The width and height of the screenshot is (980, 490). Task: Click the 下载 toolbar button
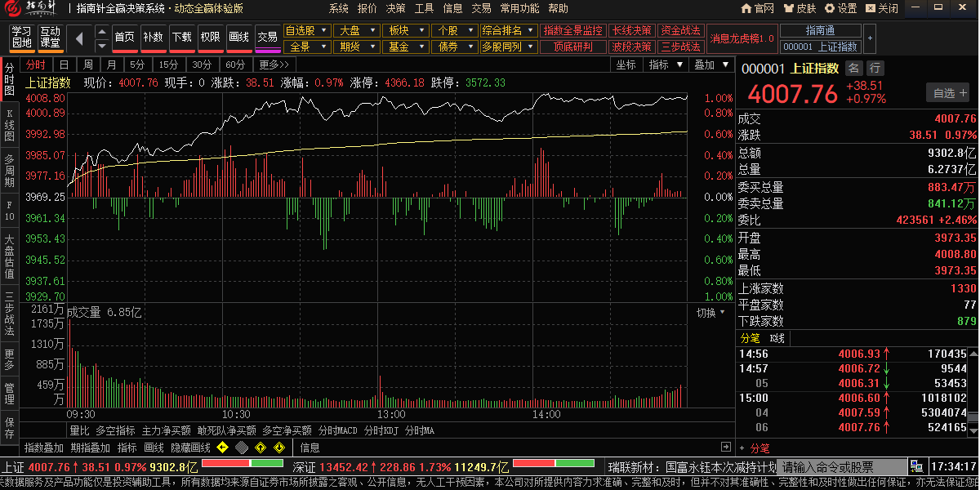181,38
